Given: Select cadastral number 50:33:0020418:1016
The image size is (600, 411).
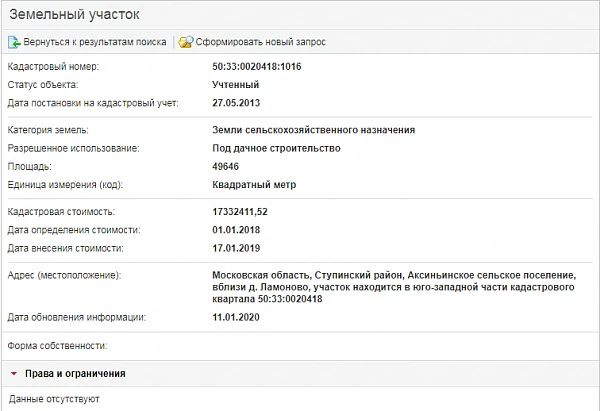Looking at the screenshot, I should [x=257, y=67].
